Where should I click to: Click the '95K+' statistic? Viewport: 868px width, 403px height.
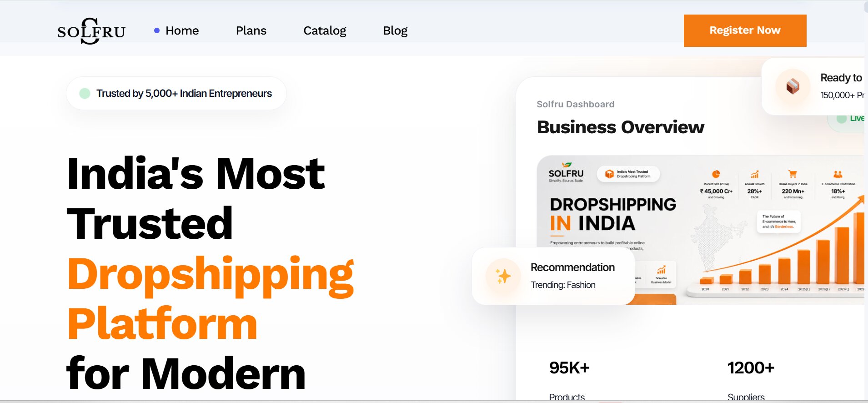(x=569, y=368)
